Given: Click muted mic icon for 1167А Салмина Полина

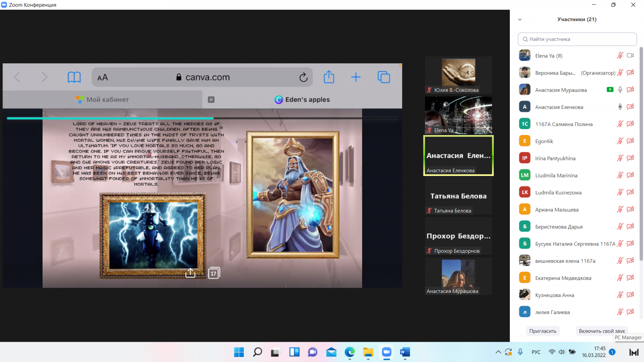Looking at the screenshot, I should (x=620, y=124).
